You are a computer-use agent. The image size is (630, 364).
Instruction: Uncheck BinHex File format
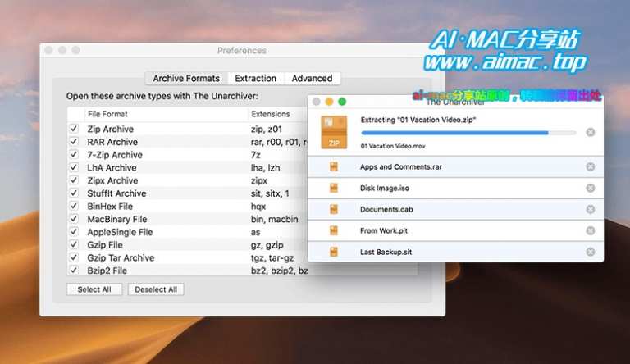coord(74,206)
